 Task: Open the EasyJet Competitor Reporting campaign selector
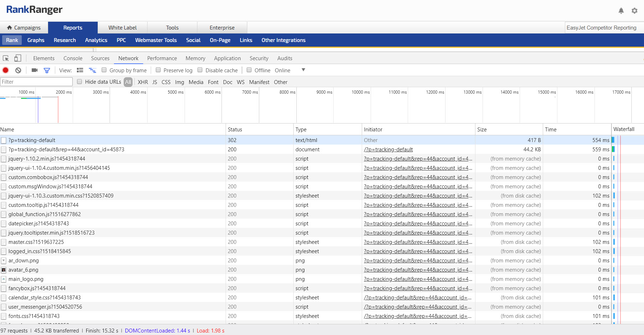pyautogui.click(x=601, y=27)
